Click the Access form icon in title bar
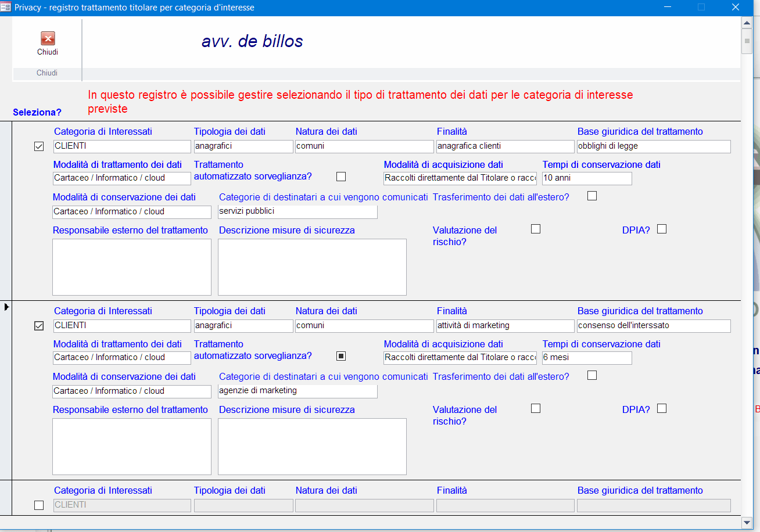This screenshot has height=532, width=760. (6, 8)
